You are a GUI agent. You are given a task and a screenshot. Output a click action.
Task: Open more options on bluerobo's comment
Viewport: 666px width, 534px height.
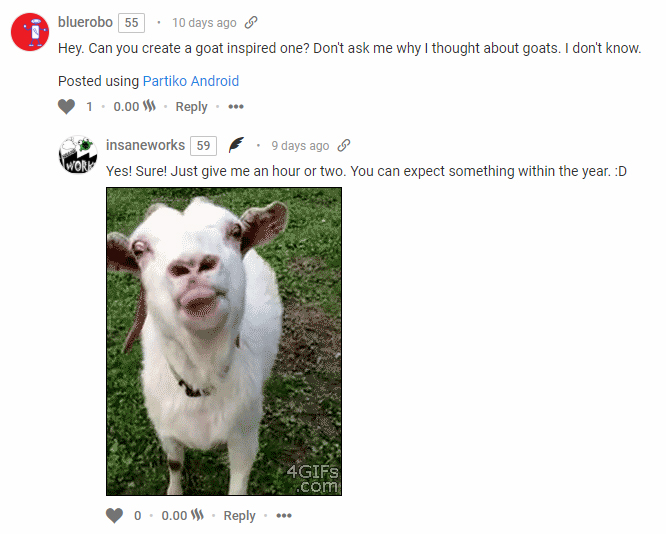point(236,107)
